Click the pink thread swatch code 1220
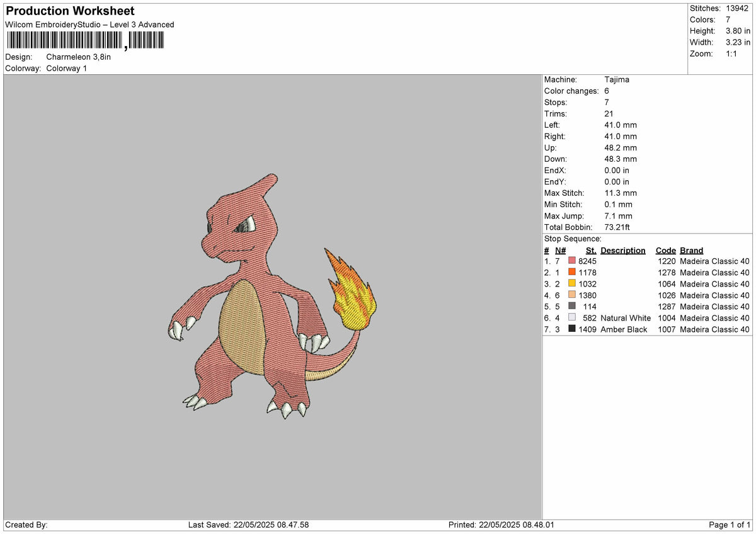 coord(572,261)
